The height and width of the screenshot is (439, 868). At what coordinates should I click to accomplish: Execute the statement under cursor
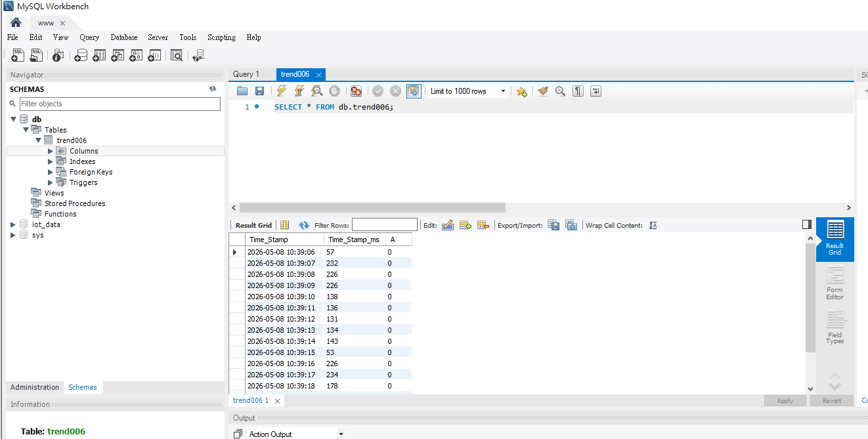(x=299, y=91)
